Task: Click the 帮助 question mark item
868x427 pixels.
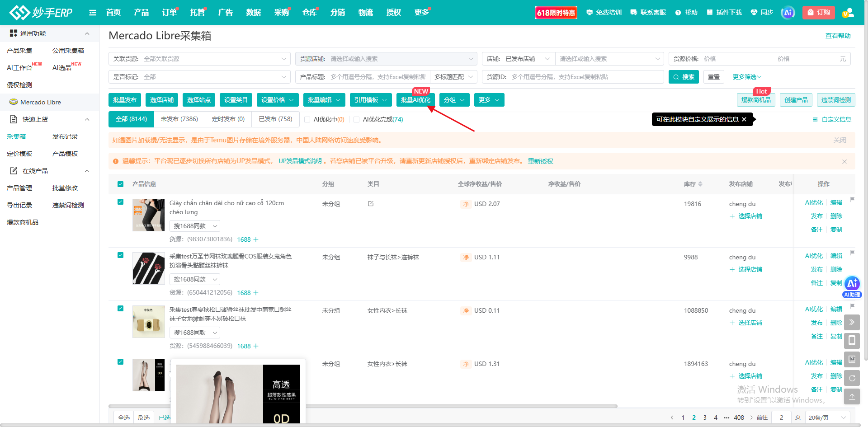Action: point(686,13)
